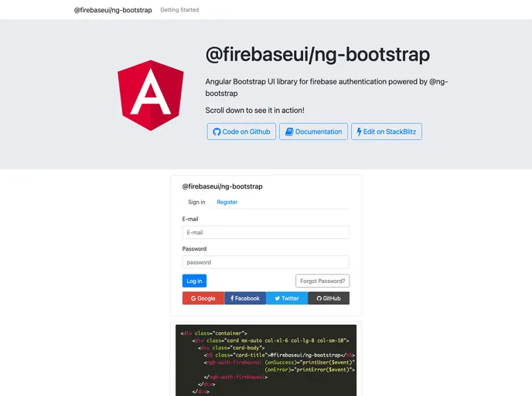Focus the E-mail input field
Viewport: 532px width, 396px height.
click(x=266, y=233)
